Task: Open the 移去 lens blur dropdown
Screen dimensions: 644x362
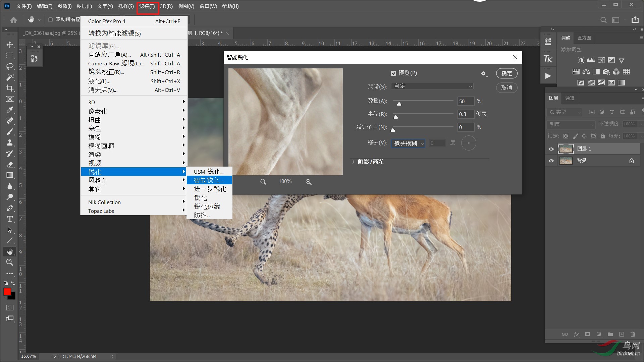Action: [x=408, y=143]
